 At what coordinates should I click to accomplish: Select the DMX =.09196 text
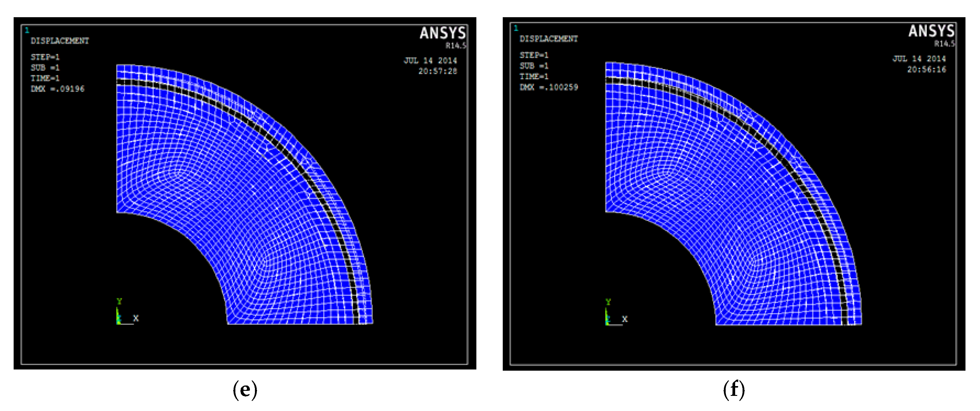(58, 89)
